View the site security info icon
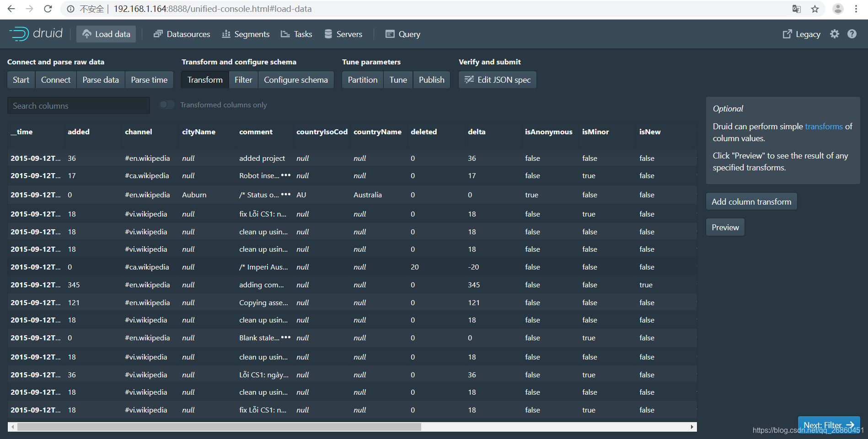The width and height of the screenshot is (868, 439). 70,9
